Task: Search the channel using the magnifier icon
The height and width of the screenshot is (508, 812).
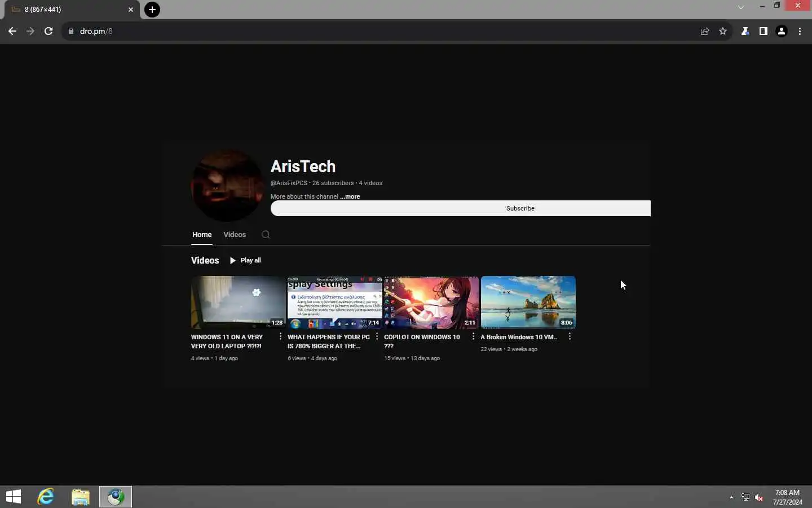Action: click(x=266, y=235)
